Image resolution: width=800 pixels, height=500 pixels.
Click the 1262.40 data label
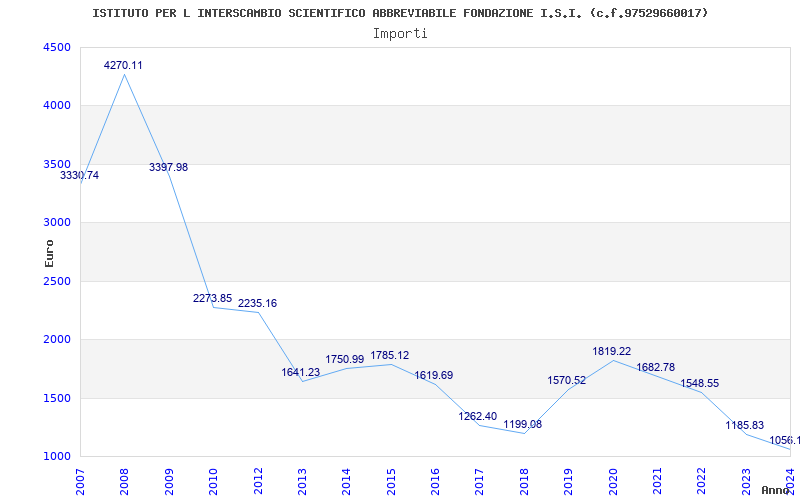tap(478, 416)
